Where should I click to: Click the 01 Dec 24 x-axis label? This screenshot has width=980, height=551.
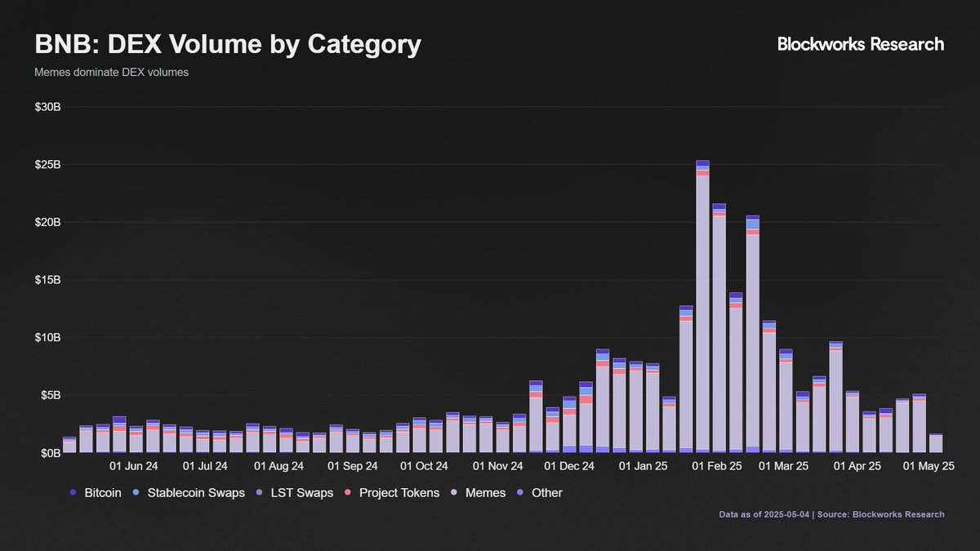pyautogui.click(x=570, y=467)
